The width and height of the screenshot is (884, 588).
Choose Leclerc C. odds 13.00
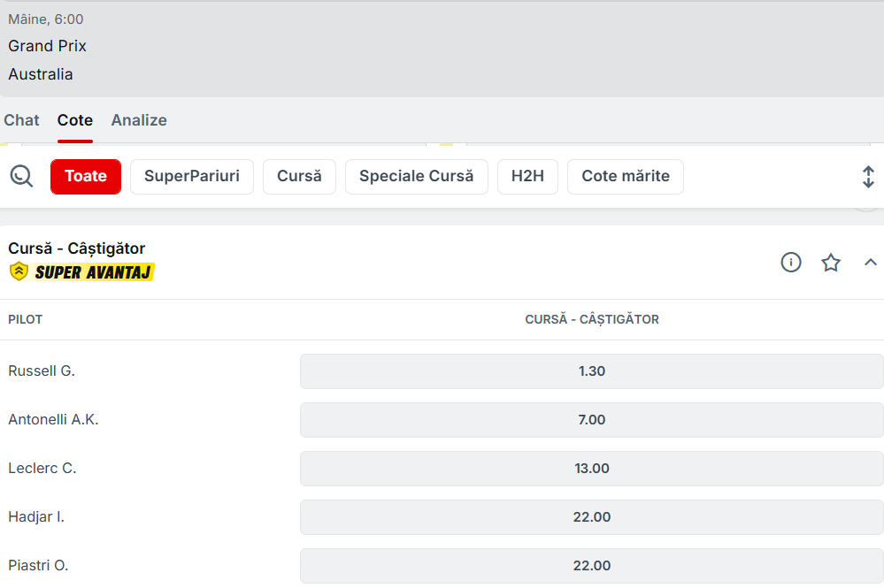click(591, 469)
